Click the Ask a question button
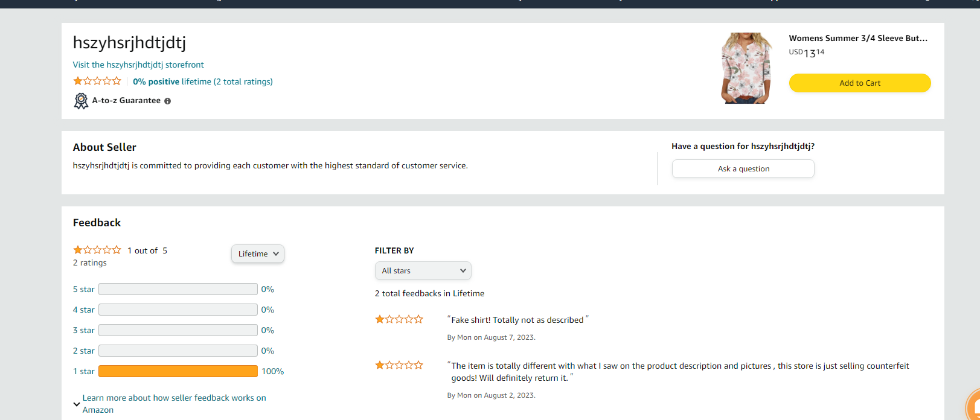This screenshot has width=980, height=420. point(743,169)
